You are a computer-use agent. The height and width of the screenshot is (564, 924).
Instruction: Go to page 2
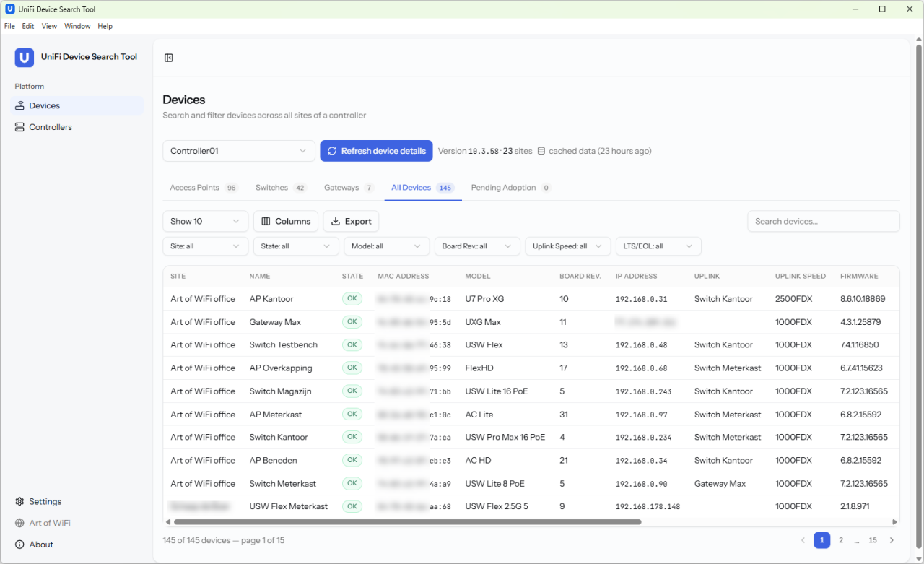point(841,540)
